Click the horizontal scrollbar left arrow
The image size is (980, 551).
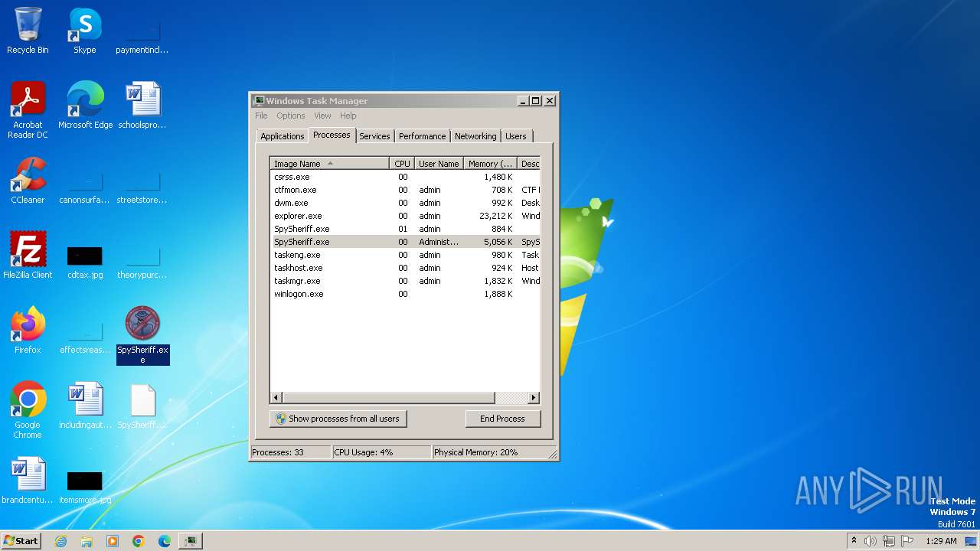[276, 398]
